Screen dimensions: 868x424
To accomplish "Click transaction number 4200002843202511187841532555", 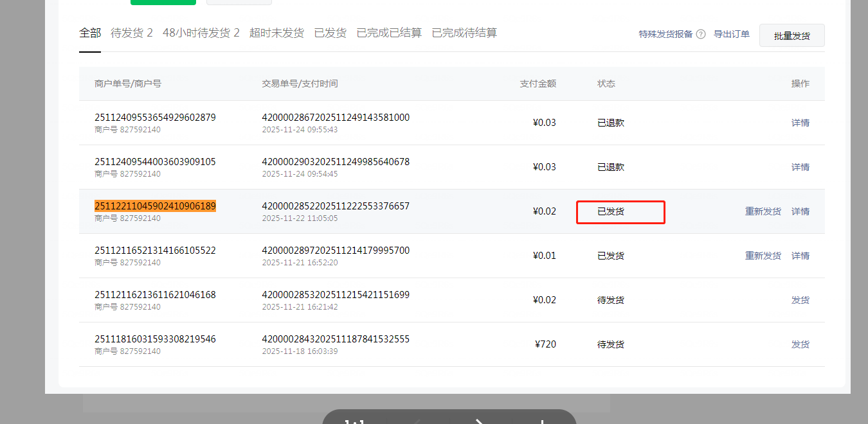I will (336, 339).
